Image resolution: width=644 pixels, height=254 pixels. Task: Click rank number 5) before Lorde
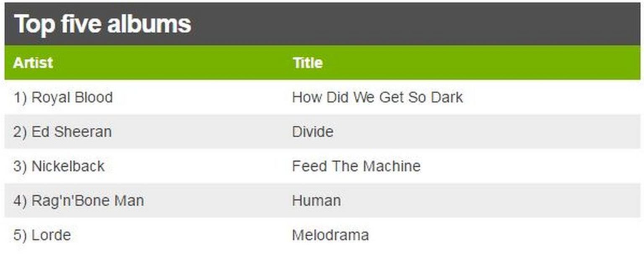pos(20,235)
